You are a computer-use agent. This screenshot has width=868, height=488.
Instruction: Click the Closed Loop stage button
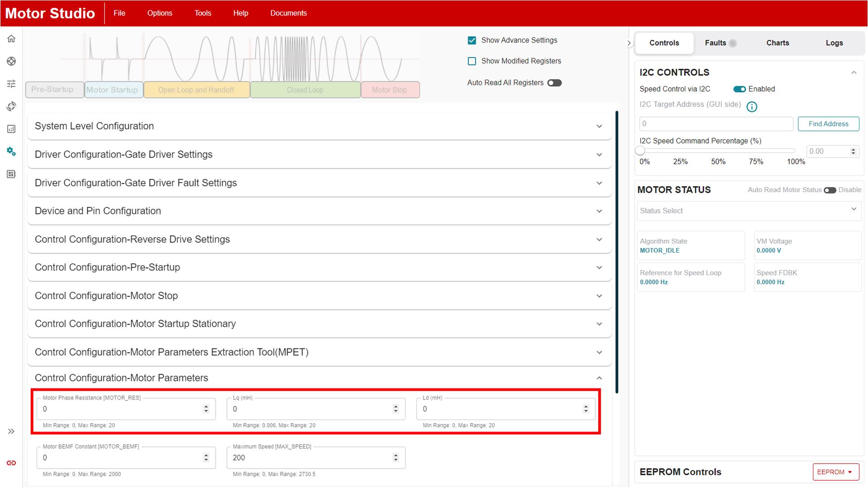click(305, 90)
